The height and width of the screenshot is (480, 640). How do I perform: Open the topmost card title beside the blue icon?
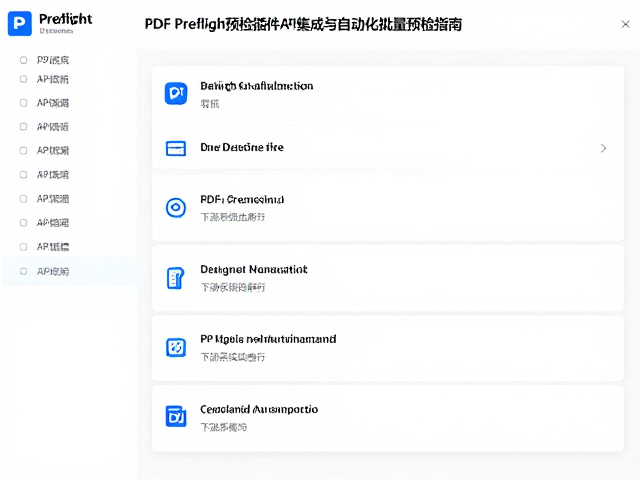[257, 86]
